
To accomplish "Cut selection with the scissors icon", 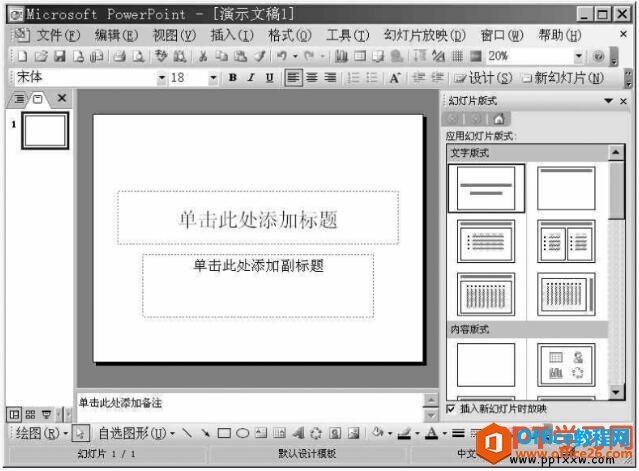I will tap(203, 56).
